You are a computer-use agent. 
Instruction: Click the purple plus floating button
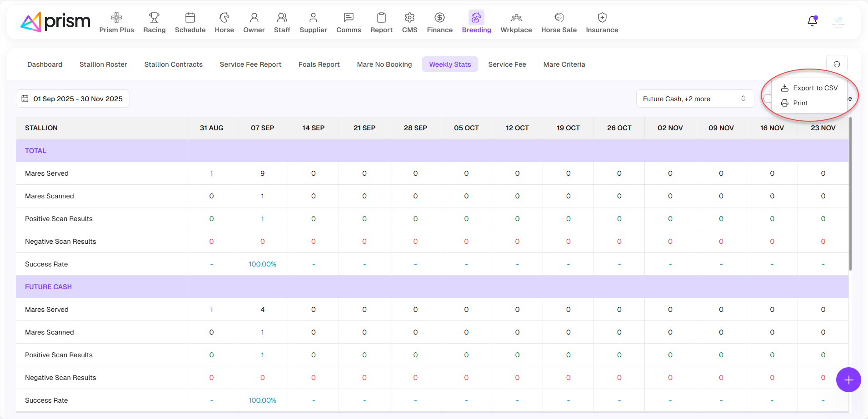(848, 380)
